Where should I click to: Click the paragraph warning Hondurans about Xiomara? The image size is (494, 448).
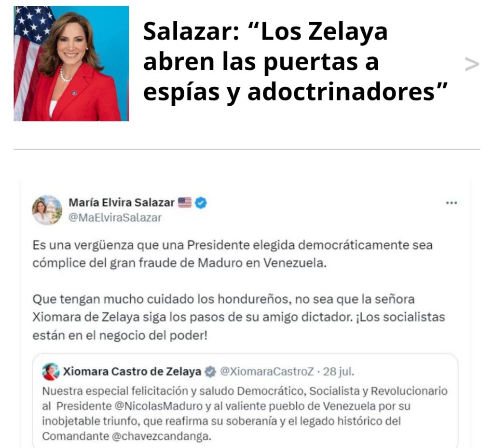click(238, 317)
